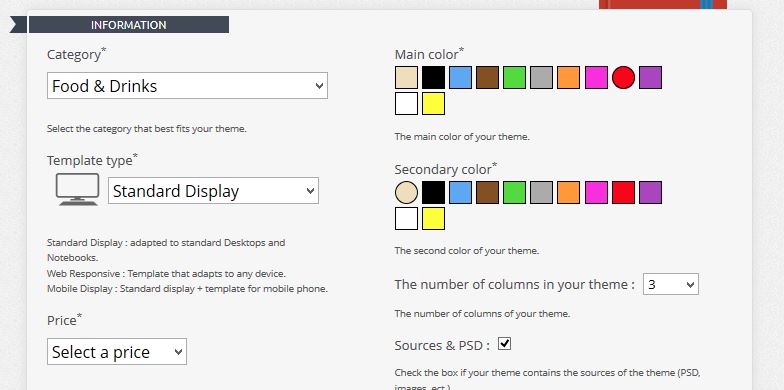
Task: Pick the red Secondary color swatch
Action: pyautogui.click(x=624, y=192)
